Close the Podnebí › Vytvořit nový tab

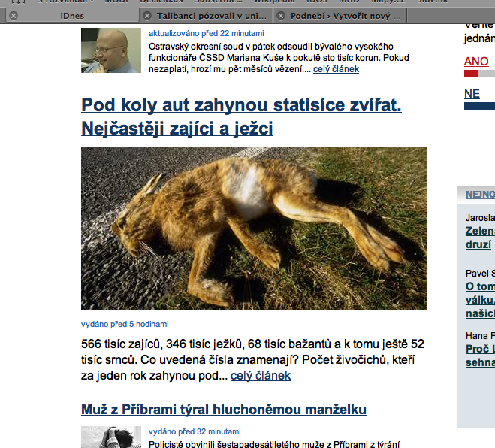click(x=281, y=16)
